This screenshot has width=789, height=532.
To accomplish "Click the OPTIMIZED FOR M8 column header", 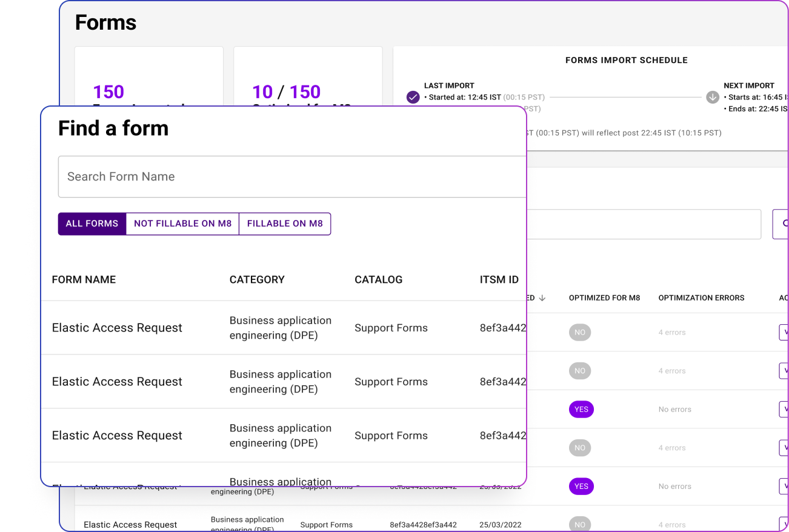I will (604, 298).
